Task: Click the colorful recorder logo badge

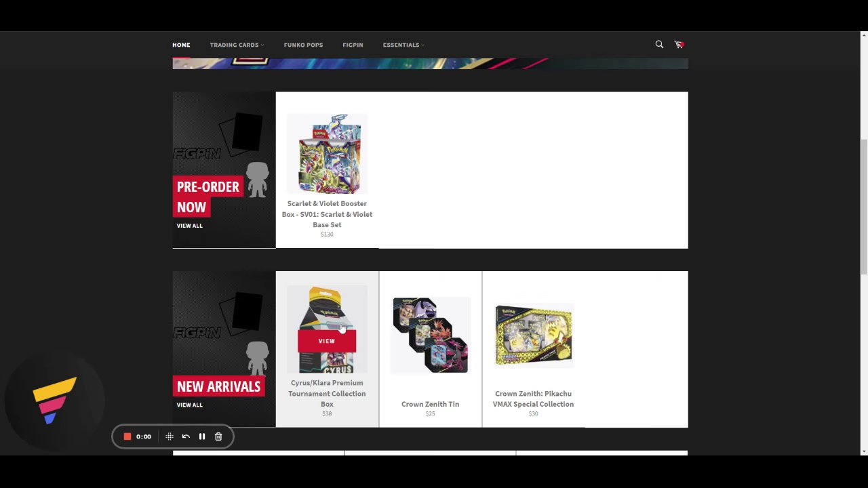Action: click(x=55, y=401)
